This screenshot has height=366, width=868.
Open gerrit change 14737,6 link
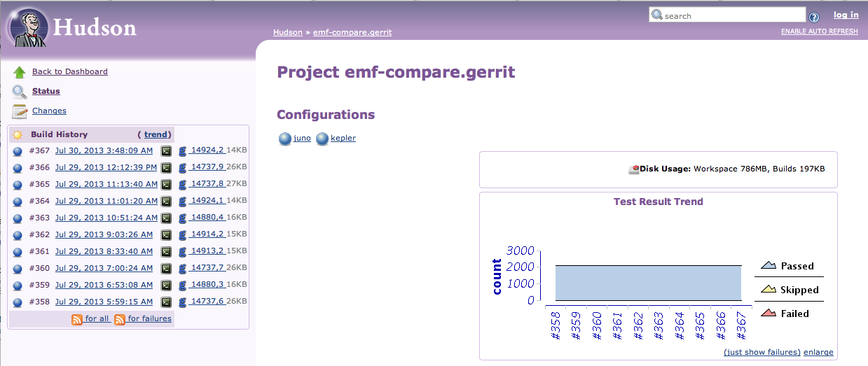click(x=207, y=302)
